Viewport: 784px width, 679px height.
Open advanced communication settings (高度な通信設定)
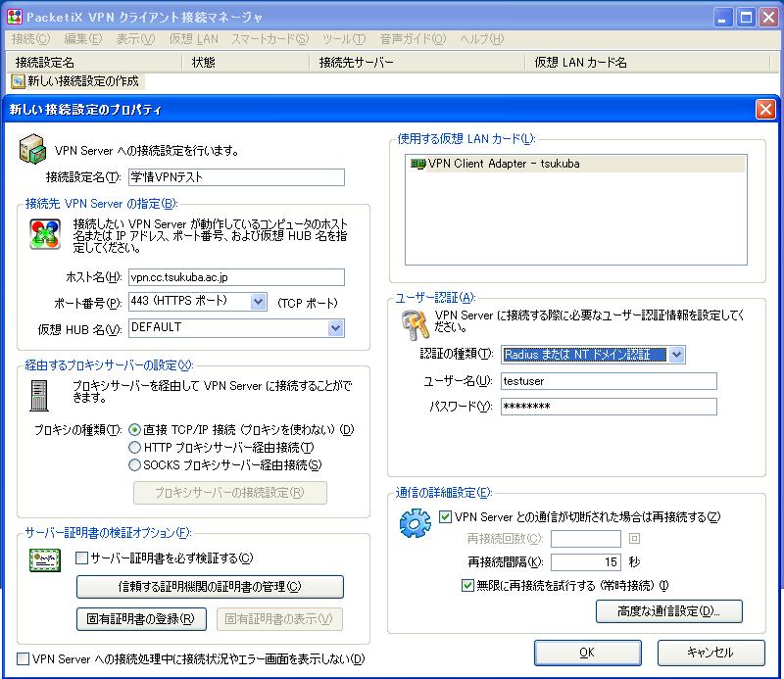[x=669, y=611]
